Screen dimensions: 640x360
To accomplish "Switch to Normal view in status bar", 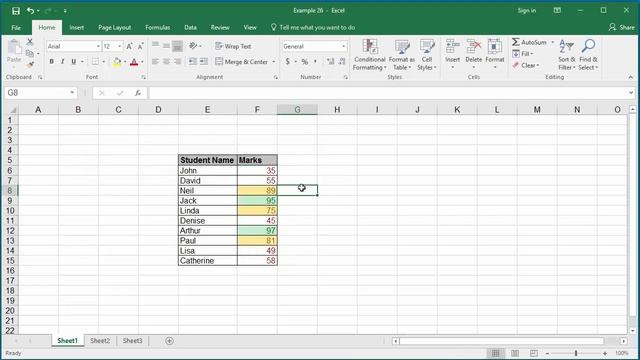I will (496, 353).
